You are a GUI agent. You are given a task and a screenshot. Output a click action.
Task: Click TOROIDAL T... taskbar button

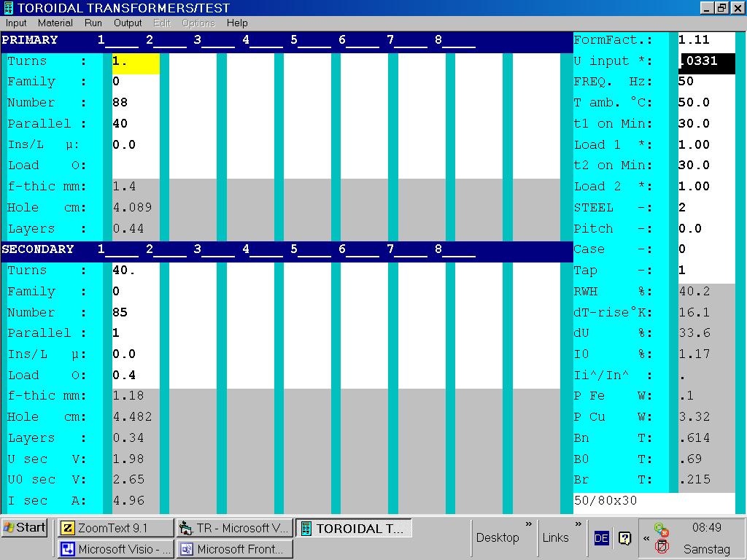point(353,528)
